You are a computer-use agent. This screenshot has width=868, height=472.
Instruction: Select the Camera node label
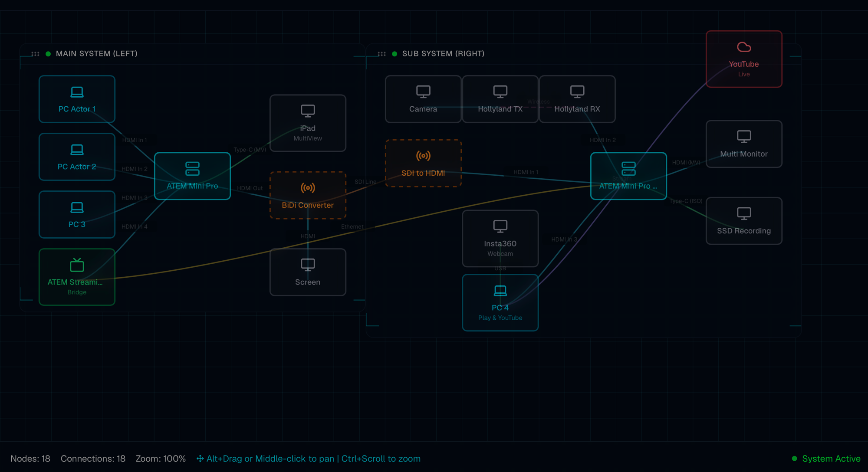(x=423, y=109)
